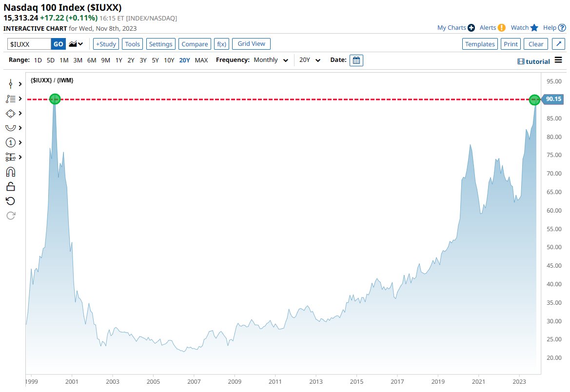Image resolution: width=570 pixels, height=392 pixels.
Task: Select the MAX range
Action: tap(201, 60)
